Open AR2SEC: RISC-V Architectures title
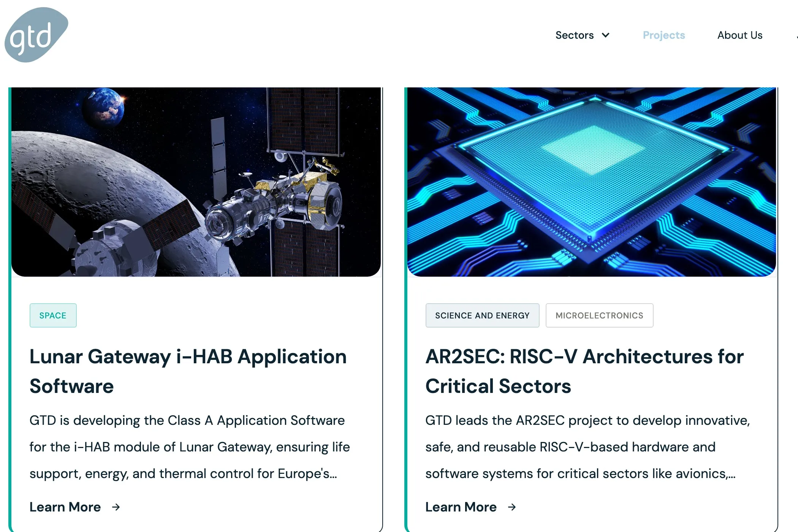798x532 pixels. point(584,371)
